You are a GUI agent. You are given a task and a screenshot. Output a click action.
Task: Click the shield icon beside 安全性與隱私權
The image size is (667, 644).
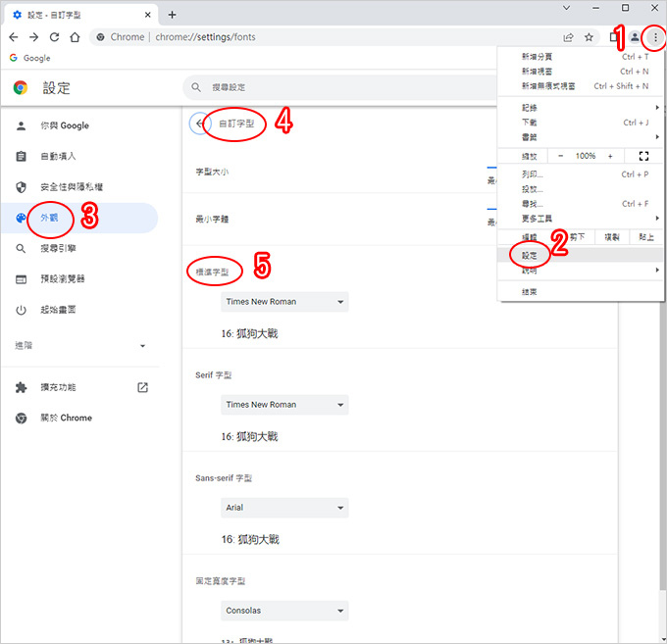[x=21, y=187]
